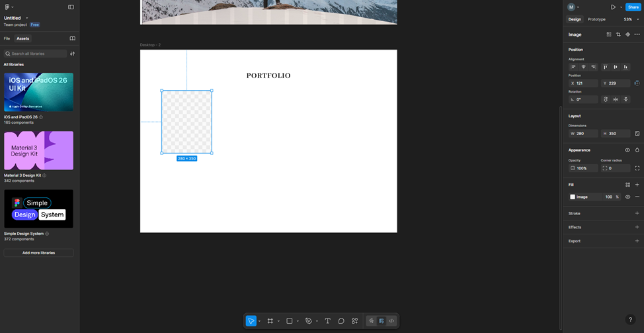Toggle visibility of the Image fill

coord(627,197)
